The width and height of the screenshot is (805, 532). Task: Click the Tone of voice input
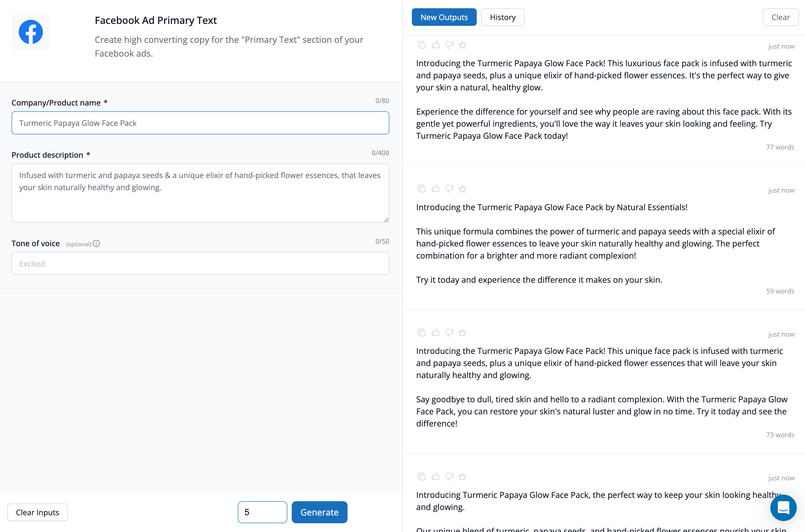(x=200, y=264)
